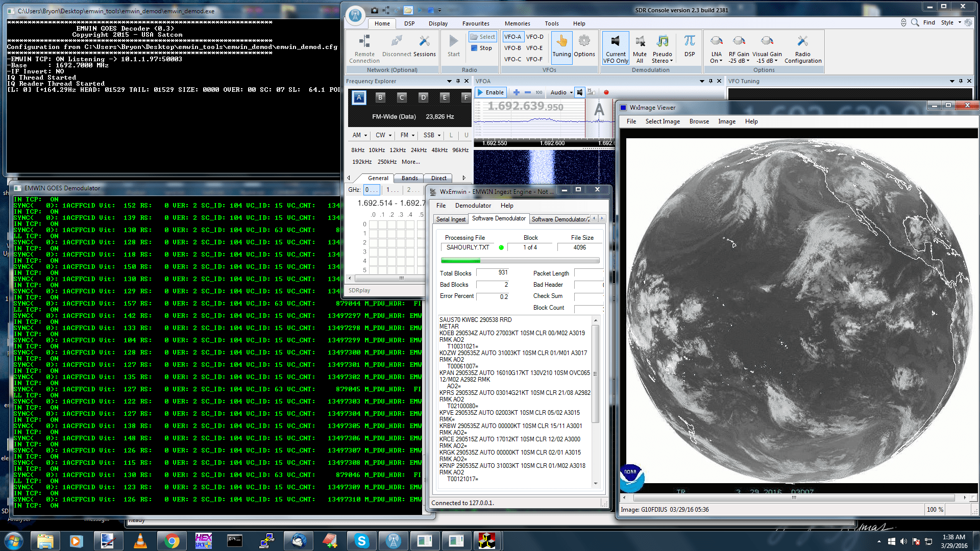
Task: Select VFO-B
Action: click(x=512, y=48)
